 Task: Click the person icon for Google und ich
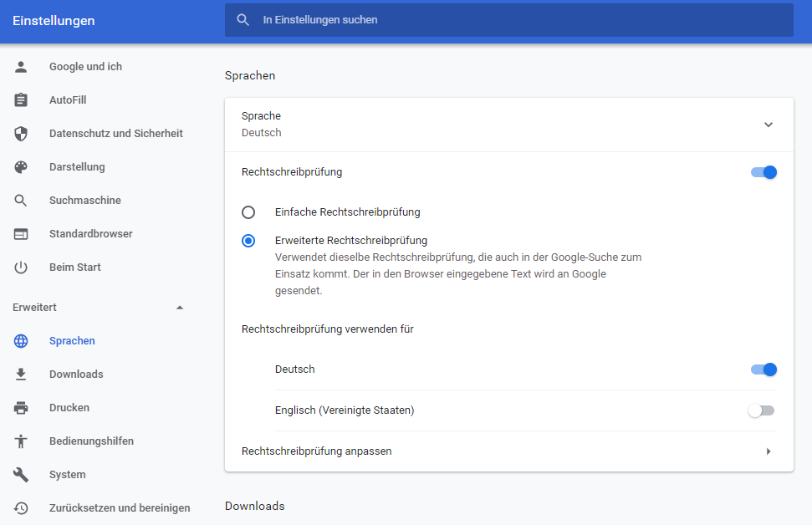21,67
